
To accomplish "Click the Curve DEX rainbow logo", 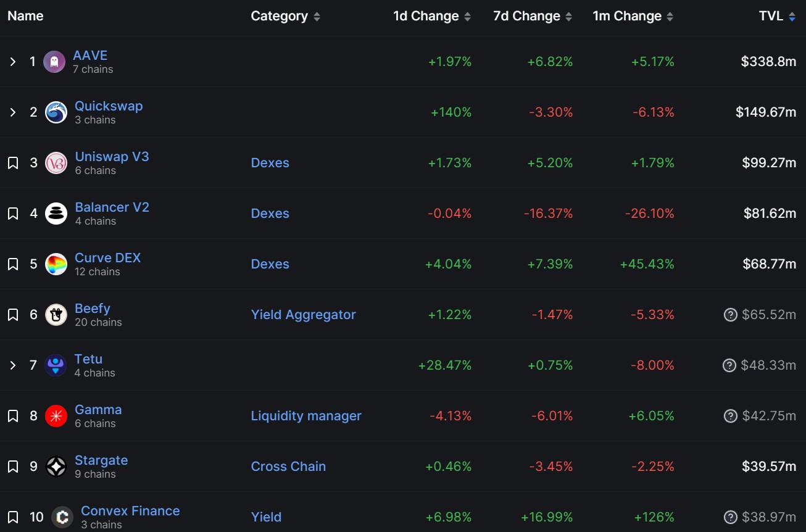I will coord(56,264).
